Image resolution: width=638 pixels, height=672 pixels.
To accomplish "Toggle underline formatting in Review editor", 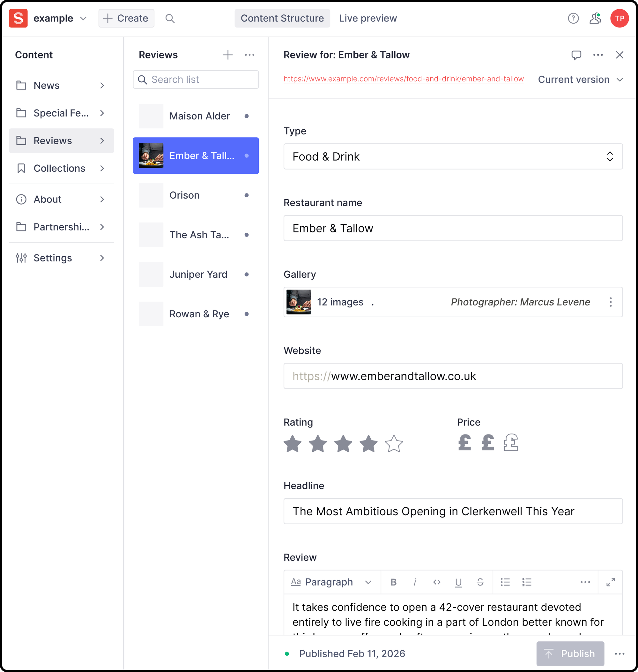I will [458, 582].
